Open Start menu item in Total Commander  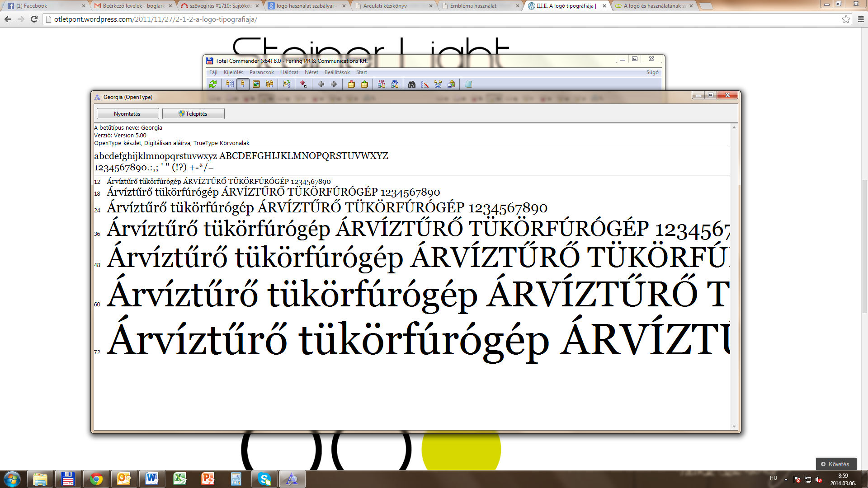point(362,72)
